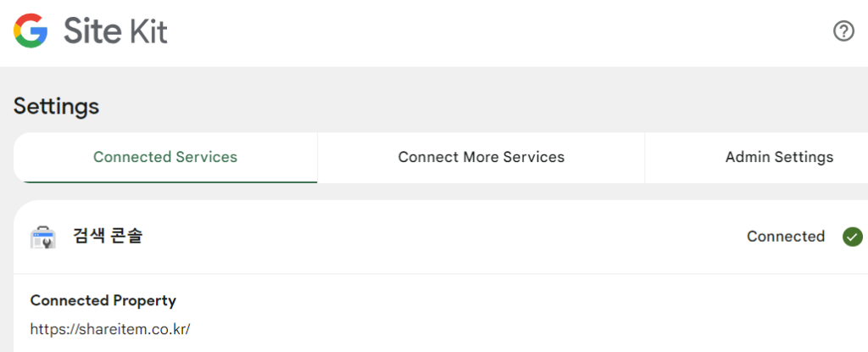Image resolution: width=868 pixels, height=352 pixels.
Task: Expand the 검색 콘솔 module title
Action: [x=108, y=237]
